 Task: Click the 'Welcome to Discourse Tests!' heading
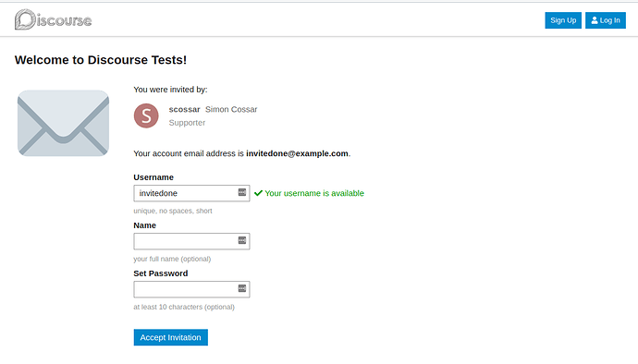coord(101,60)
